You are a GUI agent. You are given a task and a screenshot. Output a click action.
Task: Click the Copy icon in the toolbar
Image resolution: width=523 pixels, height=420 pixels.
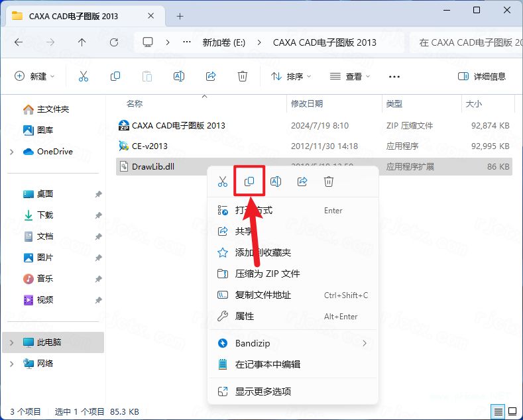coord(115,76)
